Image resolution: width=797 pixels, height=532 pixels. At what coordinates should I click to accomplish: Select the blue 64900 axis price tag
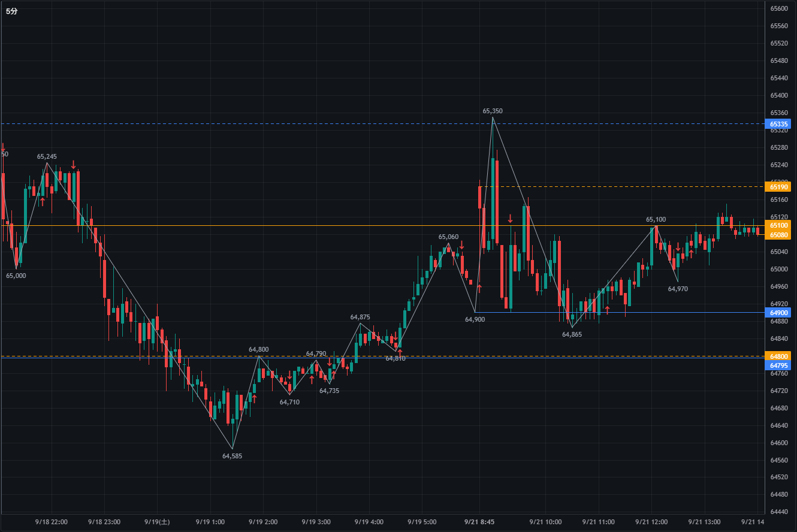click(779, 313)
